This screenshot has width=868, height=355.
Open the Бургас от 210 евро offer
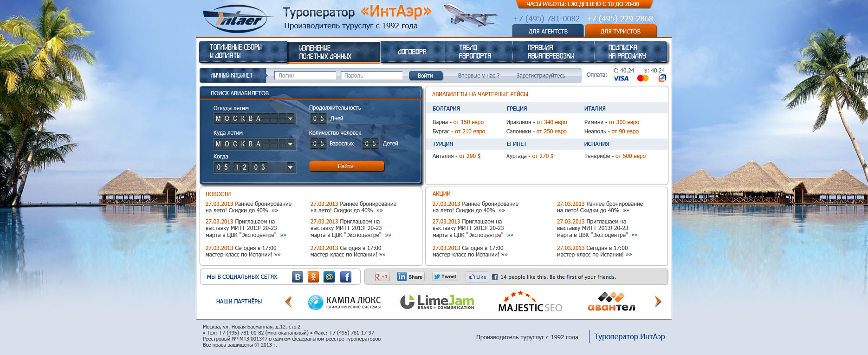pos(459,131)
